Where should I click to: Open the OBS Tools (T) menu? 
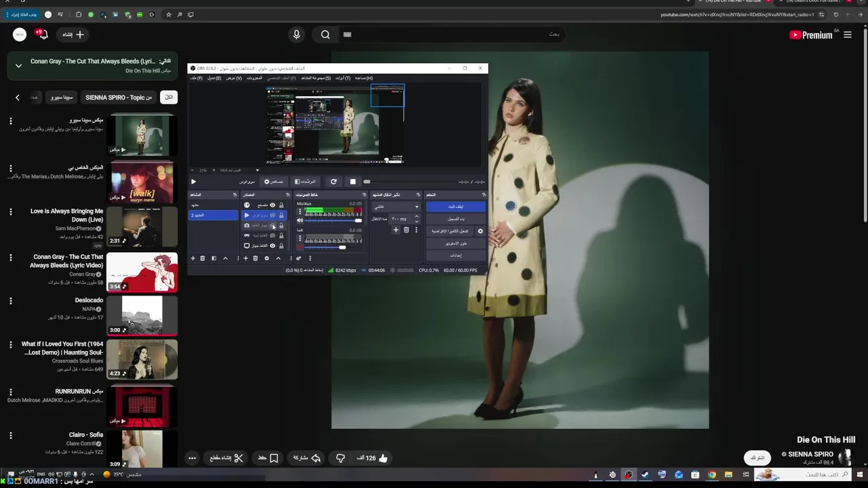(x=343, y=78)
